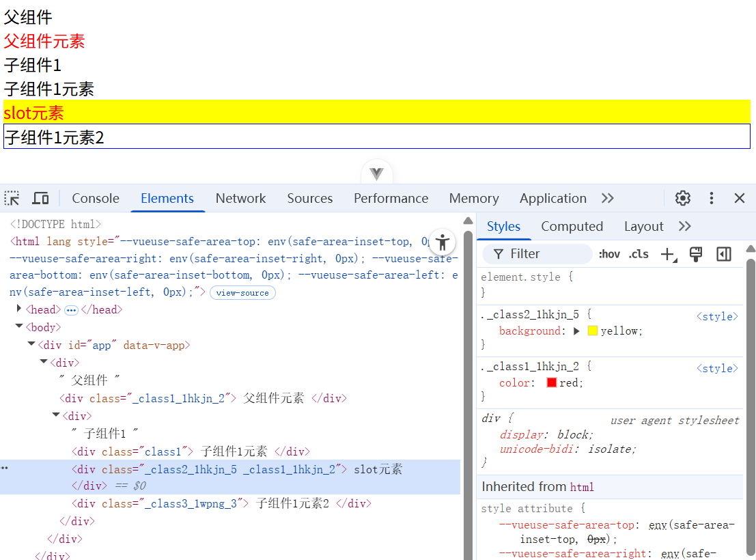Add a new style rule with plus icon
This screenshot has width=756, height=560.
pos(667,254)
